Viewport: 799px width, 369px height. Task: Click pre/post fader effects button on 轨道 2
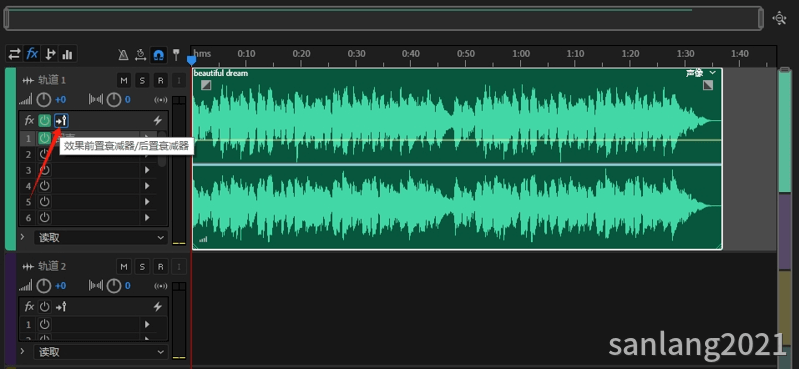pyautogui.click(x=62, y=307)
